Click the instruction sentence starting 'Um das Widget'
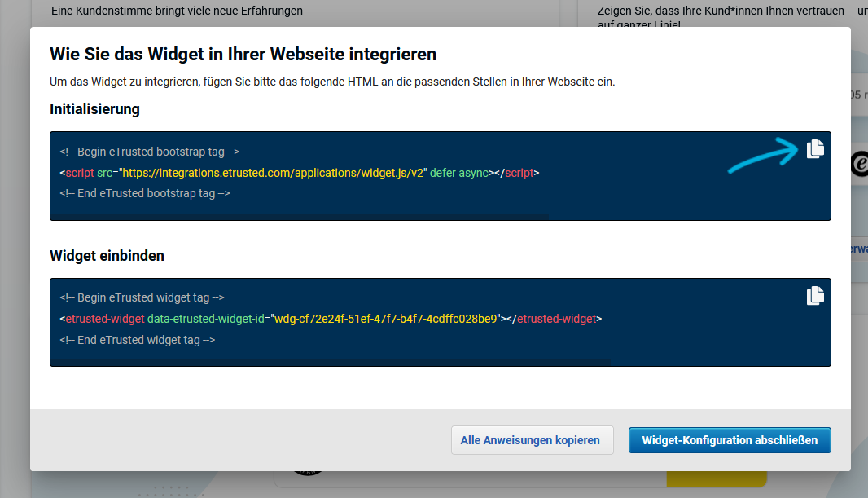868x498 pixels. coord(332,82)
